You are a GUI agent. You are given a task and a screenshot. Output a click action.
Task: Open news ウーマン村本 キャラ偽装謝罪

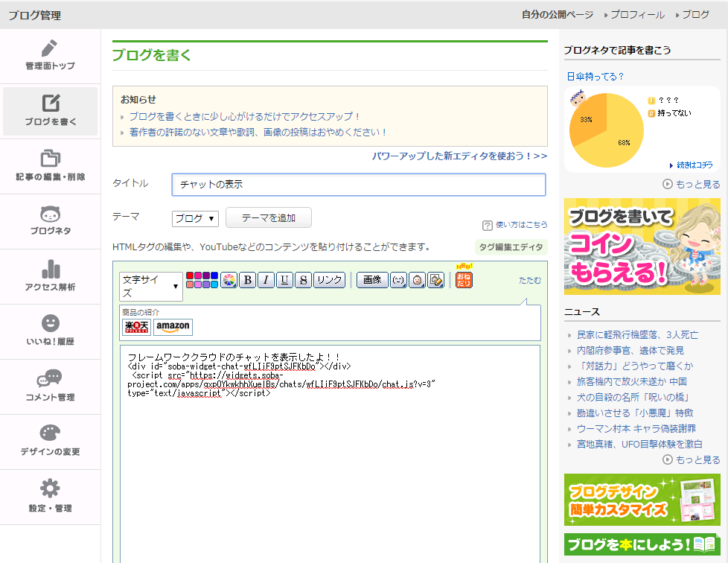636,428
